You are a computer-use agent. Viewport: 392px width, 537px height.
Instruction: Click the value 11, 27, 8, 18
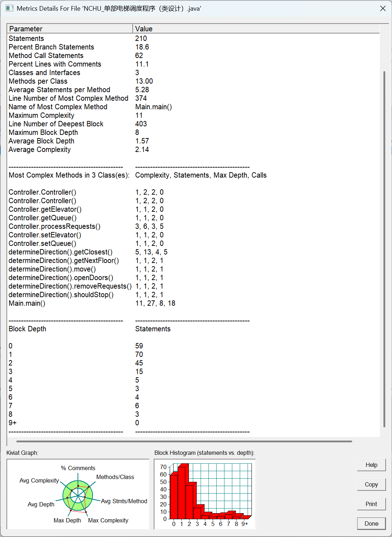155,303
